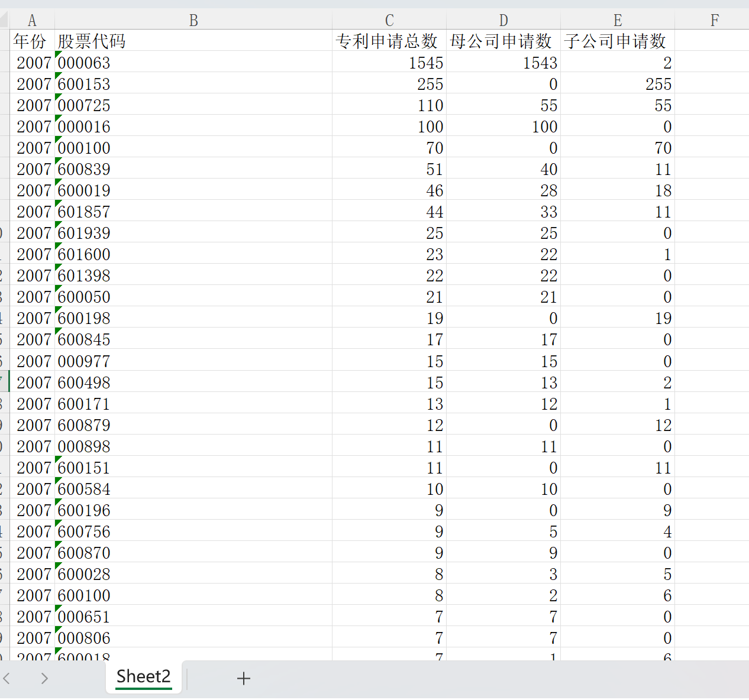Image resolution: width=749 pixels, height=700 pixels.
Task: Click parent company value 40
Action: pos(503,168)
